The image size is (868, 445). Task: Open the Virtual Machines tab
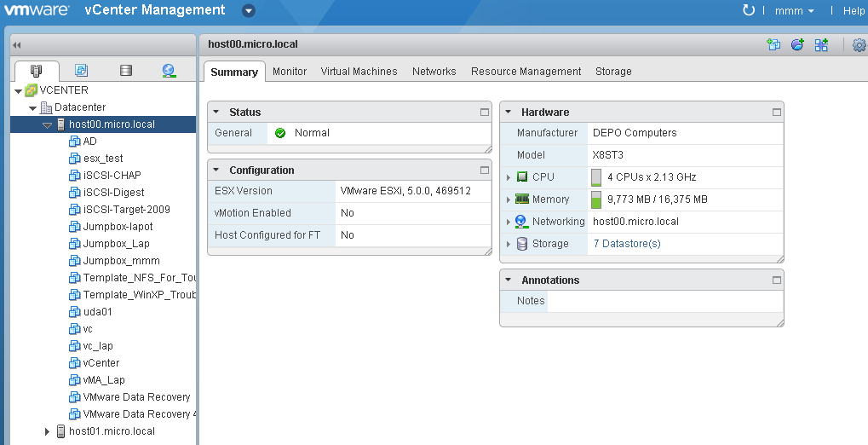tap(359, 72)
